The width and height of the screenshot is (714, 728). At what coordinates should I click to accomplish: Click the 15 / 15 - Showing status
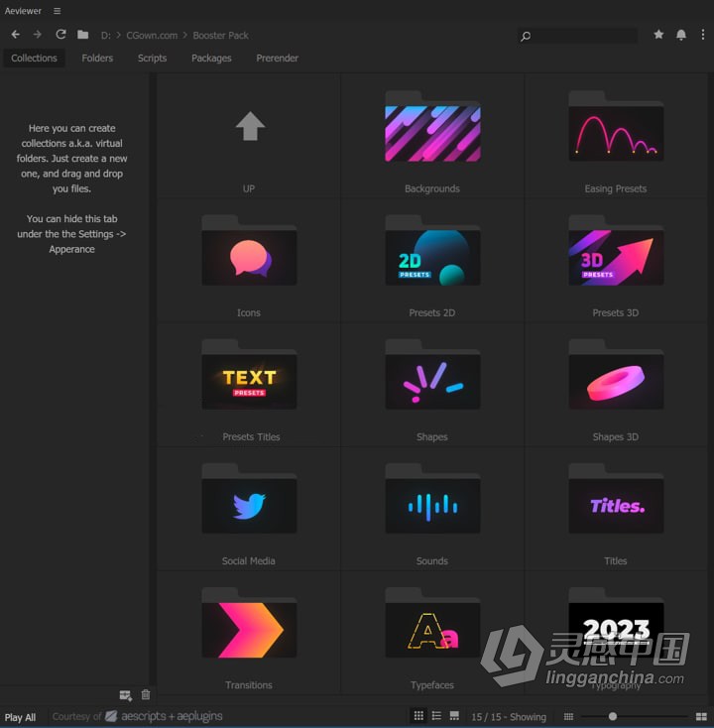[x=509, y=717]
